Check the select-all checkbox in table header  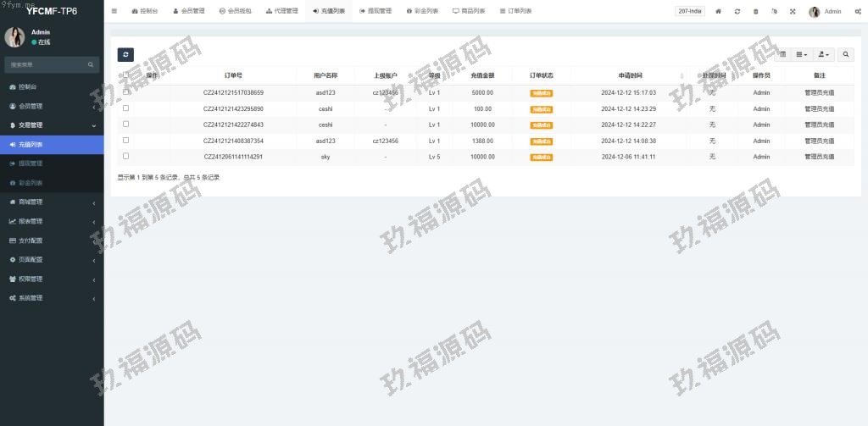[126, 75]
